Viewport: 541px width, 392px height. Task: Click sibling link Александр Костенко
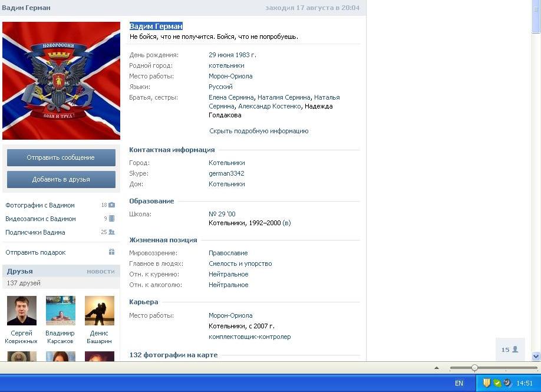tap(269, 106)
